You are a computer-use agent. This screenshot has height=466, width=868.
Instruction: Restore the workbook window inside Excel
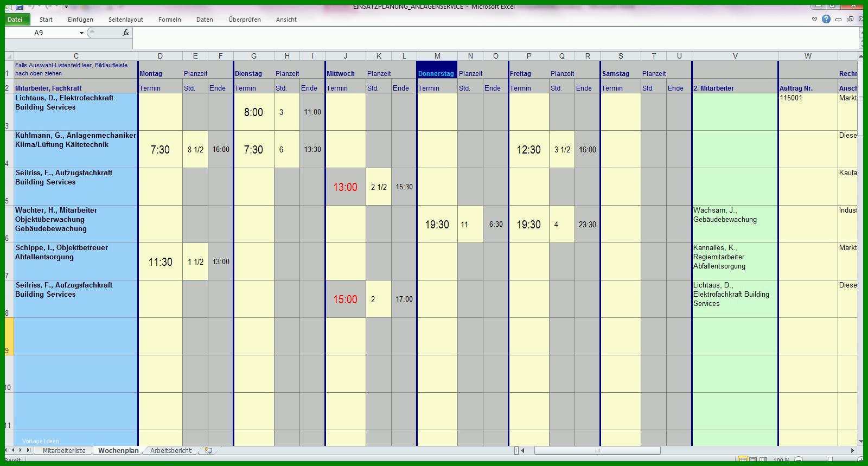(850, 20)
